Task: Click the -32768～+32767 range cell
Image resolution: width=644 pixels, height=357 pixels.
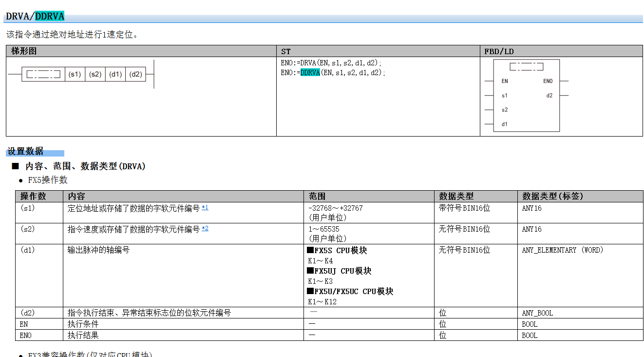Action: [x=335, y=208]
